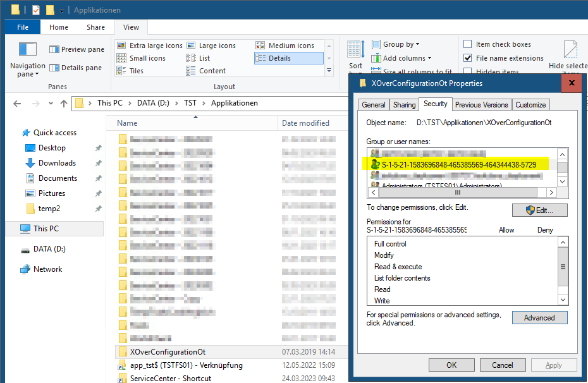Confirm Properties dialog with OK

[x=451, y=365]
